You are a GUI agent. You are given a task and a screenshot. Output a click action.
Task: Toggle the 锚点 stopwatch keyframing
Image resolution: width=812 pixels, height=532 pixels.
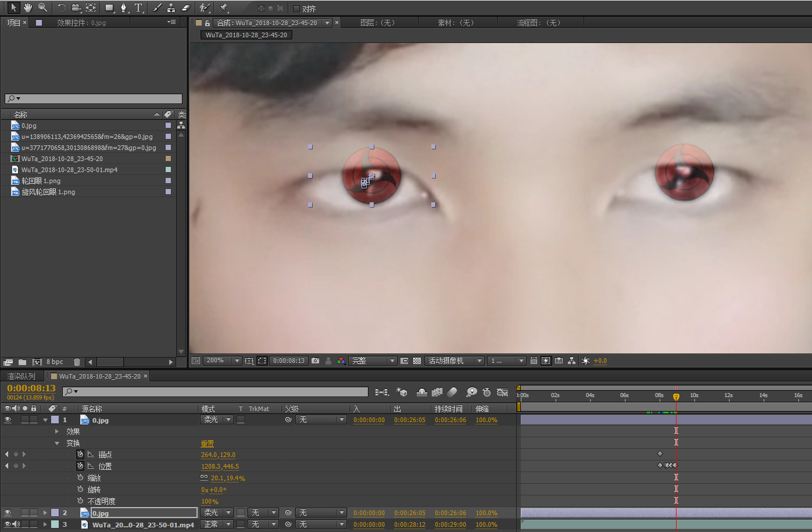[80, 454]
